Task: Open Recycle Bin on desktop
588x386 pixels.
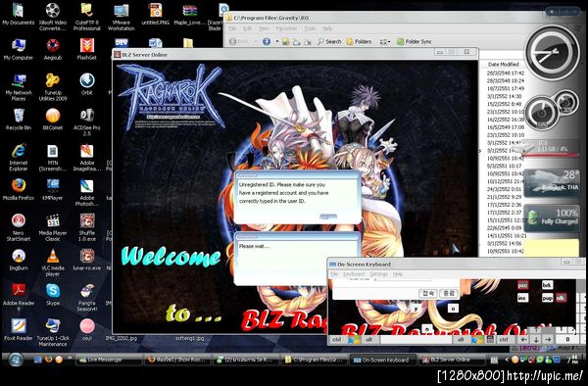Action: (x=18, y=120)
